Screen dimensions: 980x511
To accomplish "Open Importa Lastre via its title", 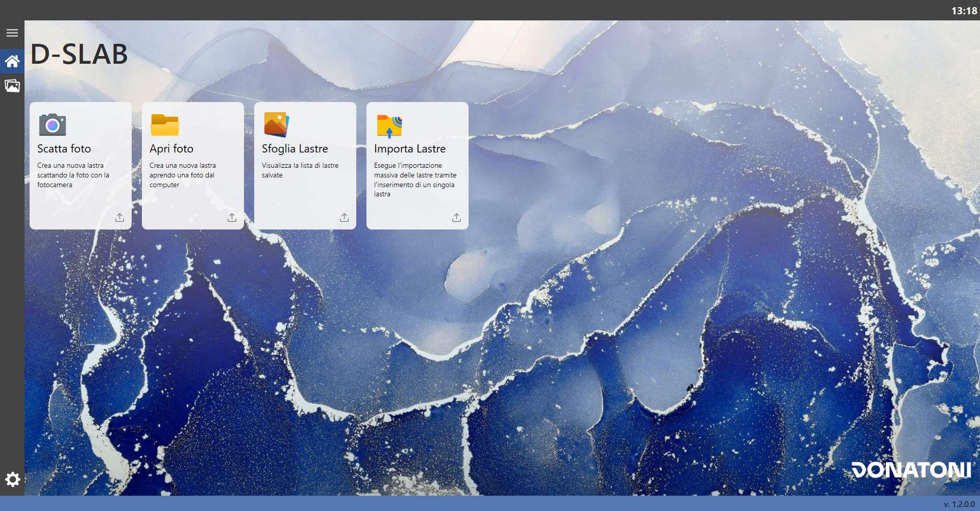I will point(410,148).
